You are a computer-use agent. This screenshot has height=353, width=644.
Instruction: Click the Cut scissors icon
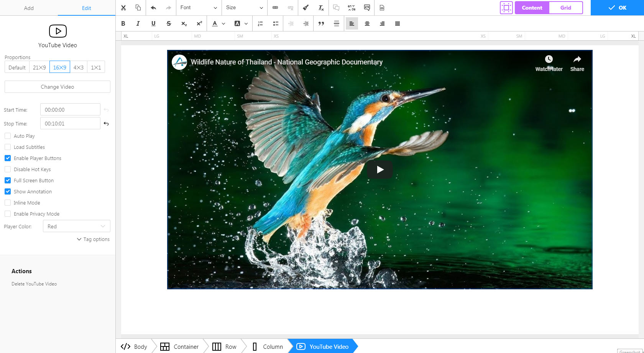(x=123, y=8)
